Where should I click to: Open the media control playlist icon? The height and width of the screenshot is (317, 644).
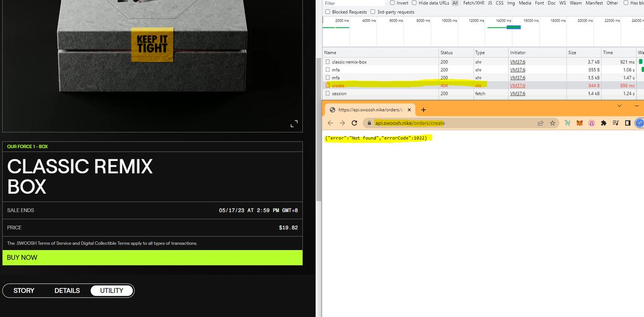click(616, 123)
